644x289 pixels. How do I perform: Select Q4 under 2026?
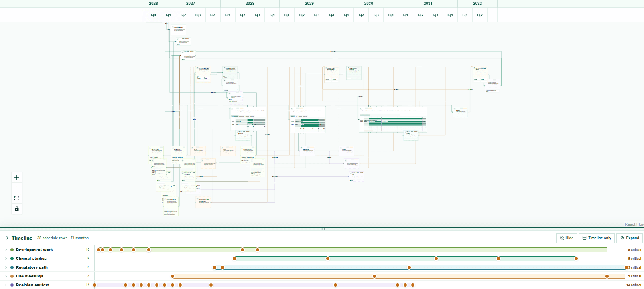click(154, 15)
